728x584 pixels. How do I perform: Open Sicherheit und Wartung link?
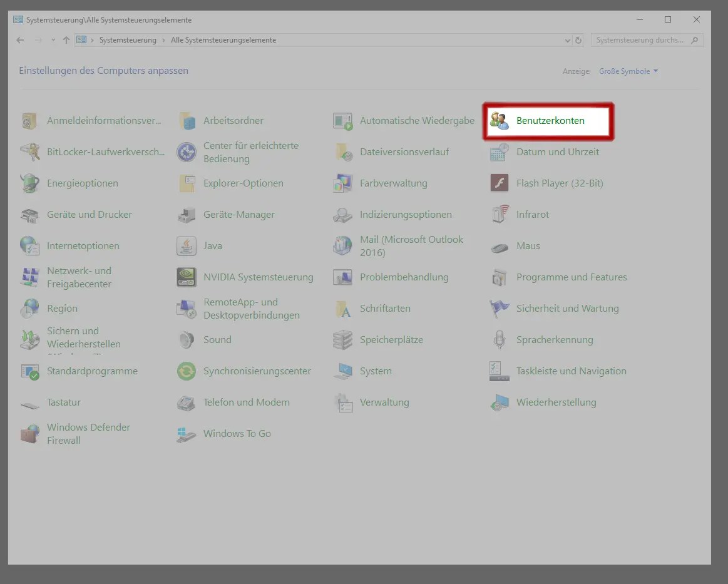(x=567, y=308)
